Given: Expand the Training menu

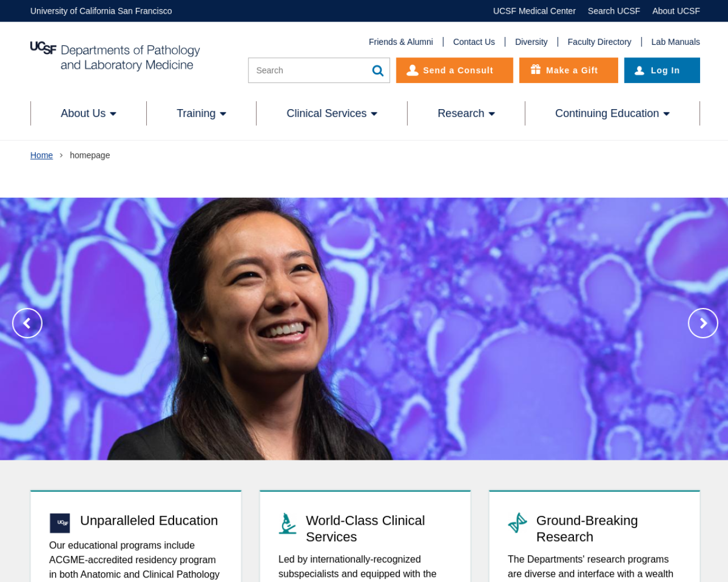Looking at the screenshot, I should click(201, 114).
